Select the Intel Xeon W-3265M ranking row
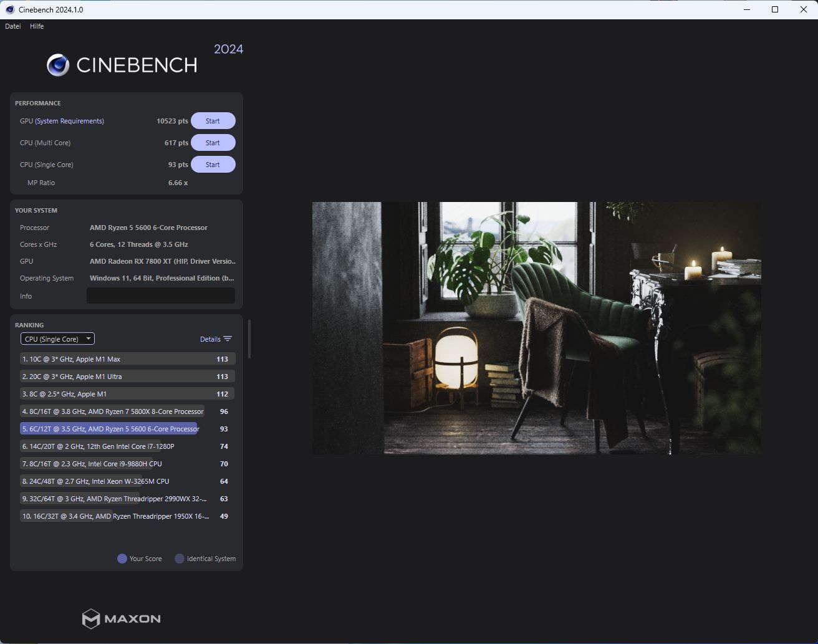This screenshot has width=818, height=644. point(127,481)
